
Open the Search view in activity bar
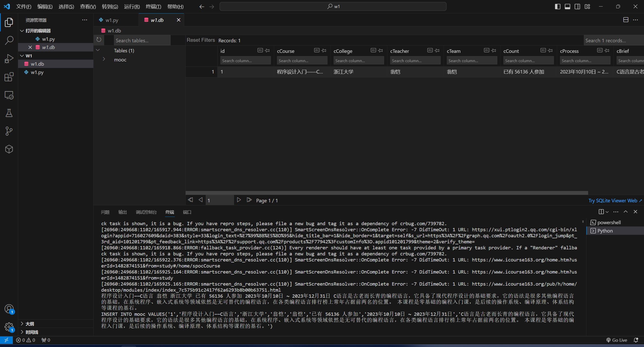click(9, 40)
